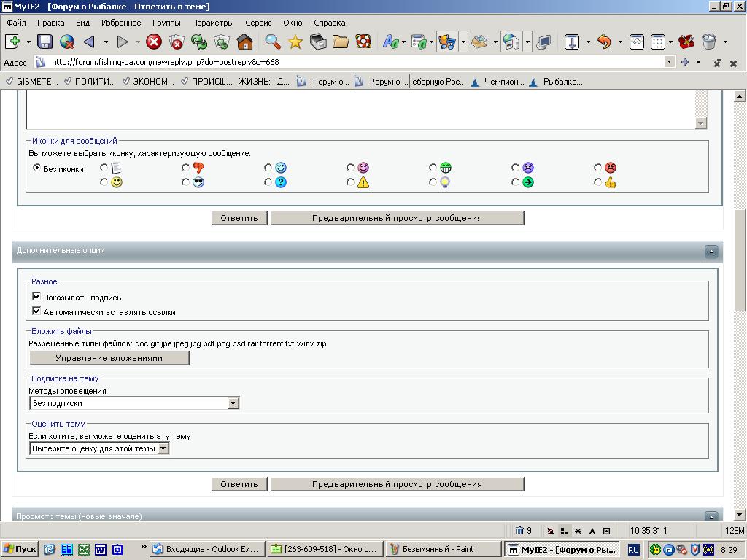Select the thumbs-down message icon

coord(186,168)
